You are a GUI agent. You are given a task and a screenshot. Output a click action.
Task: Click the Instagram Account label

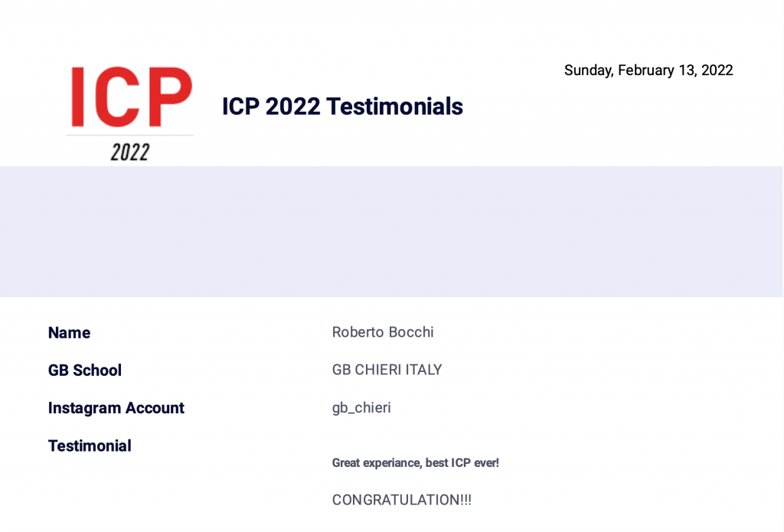(x=116, y=408)
